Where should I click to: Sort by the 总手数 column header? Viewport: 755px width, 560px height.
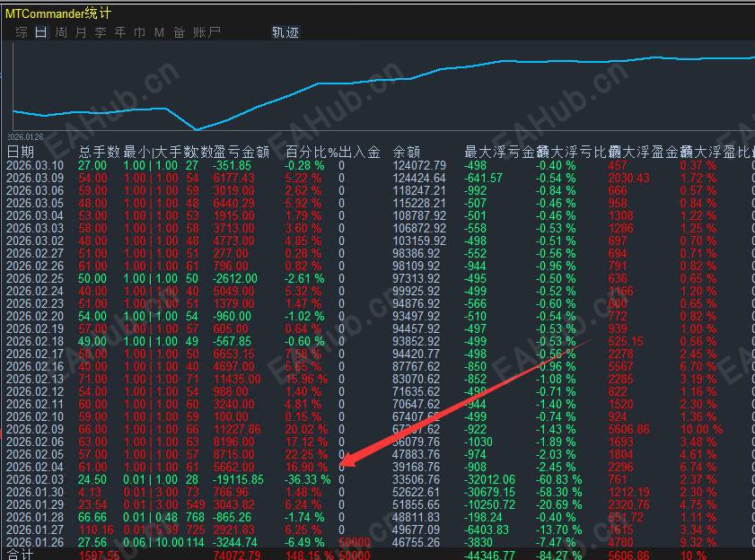pos(99,153)
